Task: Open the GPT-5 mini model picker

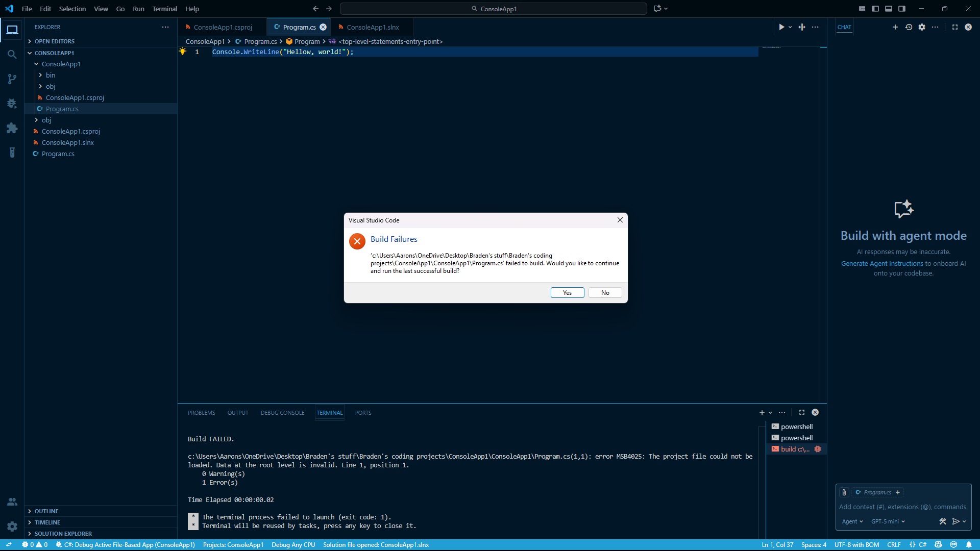Action: tap(887, 521)
